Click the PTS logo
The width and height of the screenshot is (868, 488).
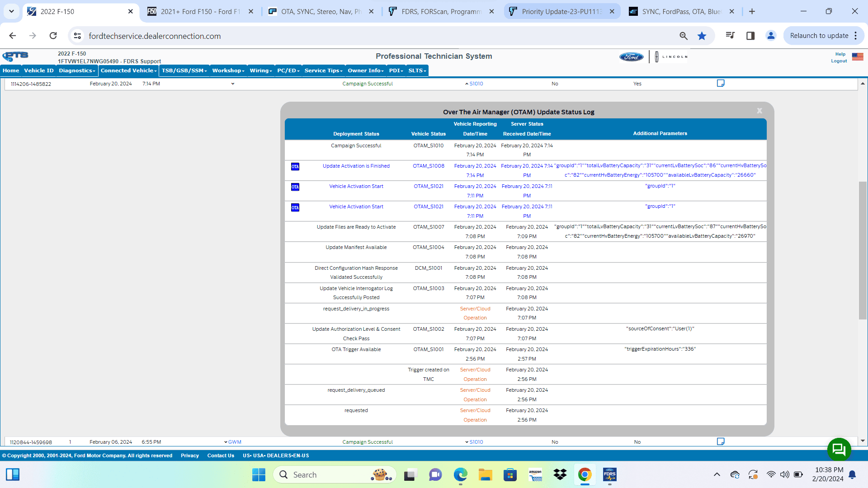tap(15, 56)
